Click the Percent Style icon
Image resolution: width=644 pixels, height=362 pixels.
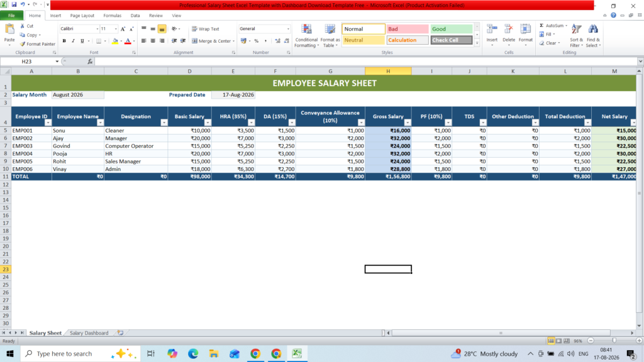[257, 41]
